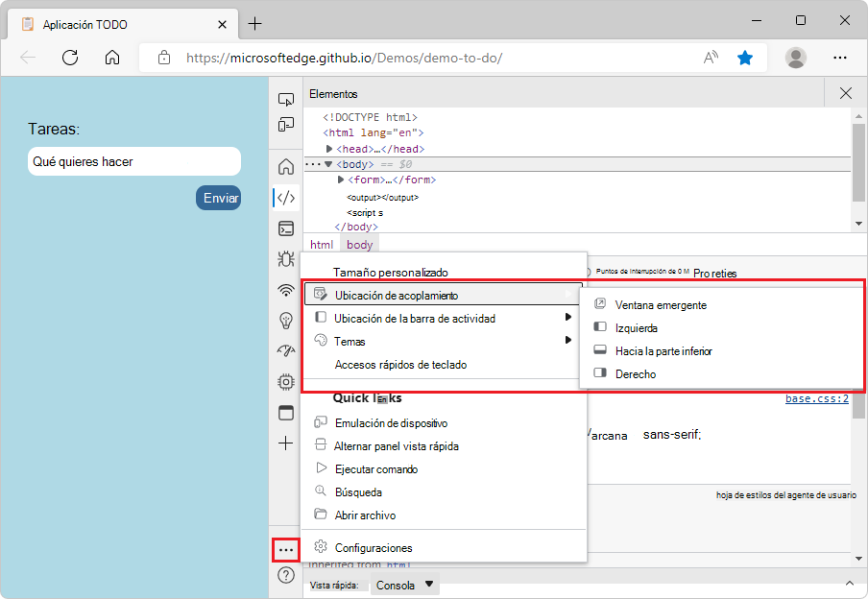Select Ejecutar comando
Image resolution: width=868 pixels, height=599 pixels.
click(443, 469)
